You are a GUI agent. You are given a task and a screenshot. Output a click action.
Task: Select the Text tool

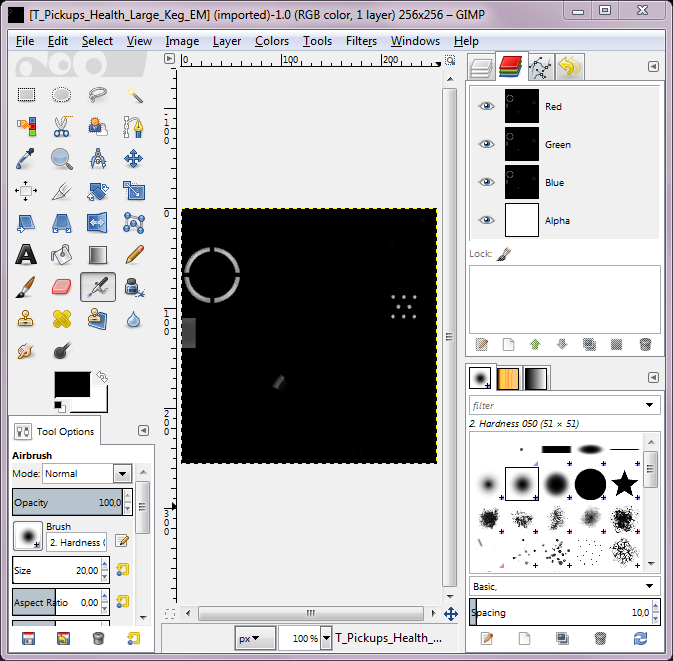pyautogui.click(x=26, y=255)
